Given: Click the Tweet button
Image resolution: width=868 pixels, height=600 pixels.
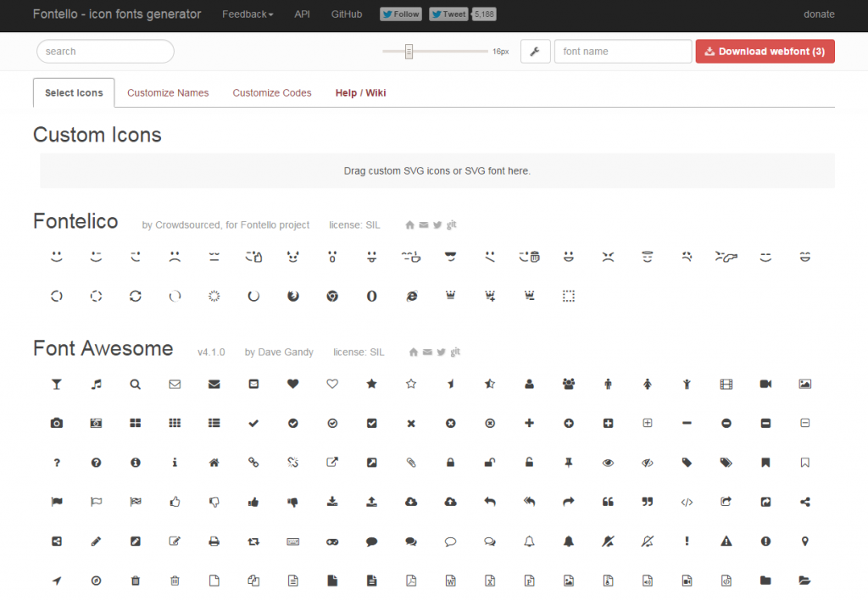Looking at the screenshot, I should pos(449,14).
